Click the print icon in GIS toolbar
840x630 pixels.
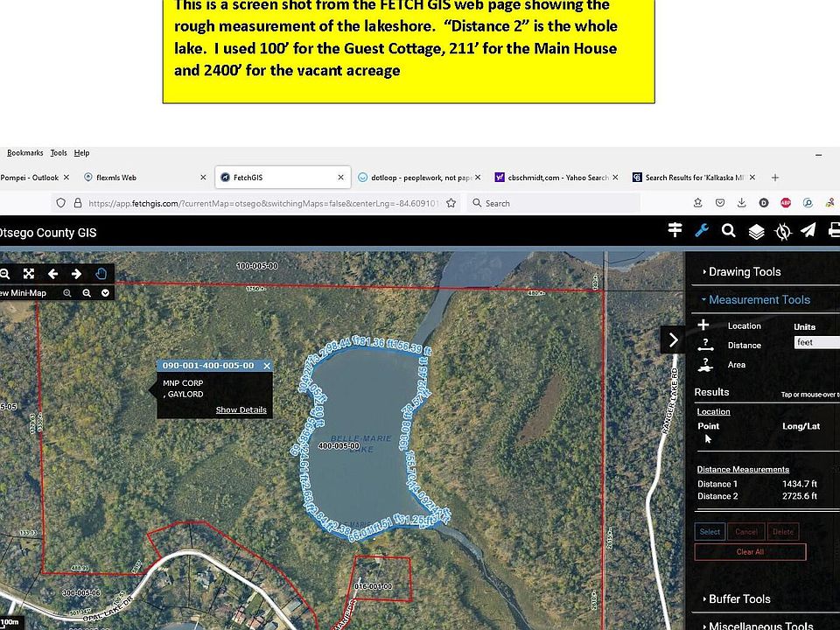tap(834, 231)
